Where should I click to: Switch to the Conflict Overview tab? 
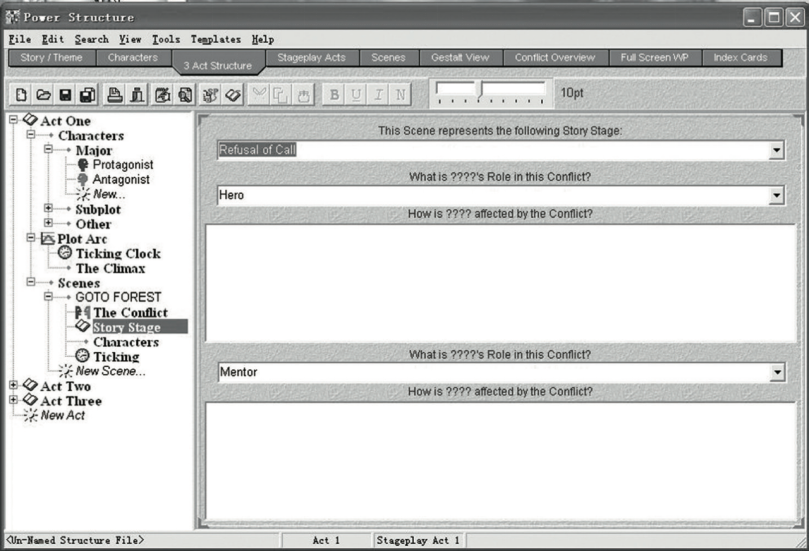(x=555, y=58)
